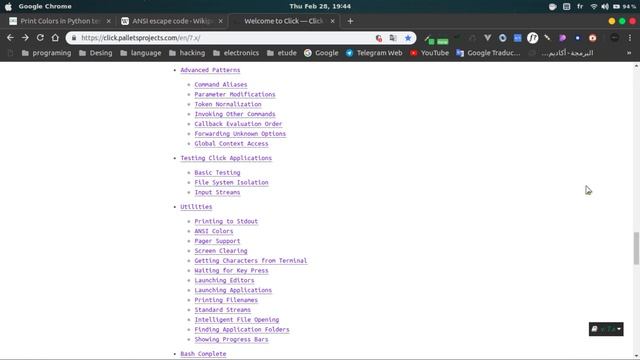Open the Vue devtools V extension icon
The image size is (640, 360).
coord(487,38)
